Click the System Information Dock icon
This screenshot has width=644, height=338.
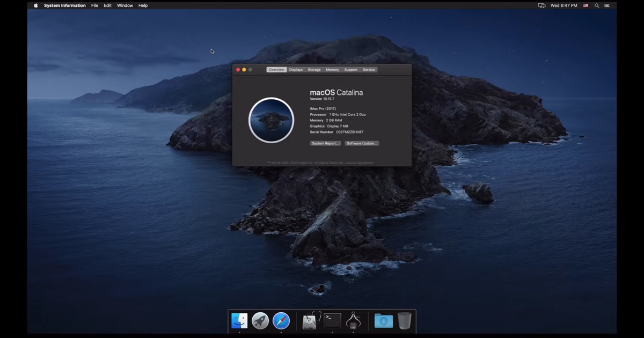[x=353, y=321]
